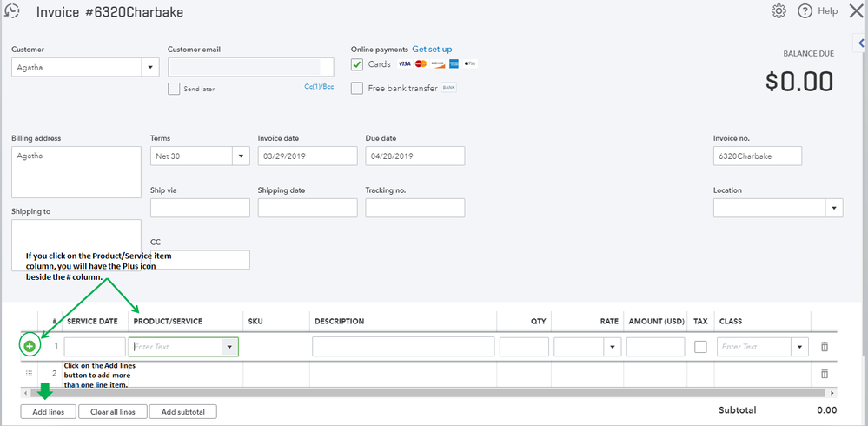The image size is (868, 426).
Task: Click the Service Date field on line 1
Action: 95,347
